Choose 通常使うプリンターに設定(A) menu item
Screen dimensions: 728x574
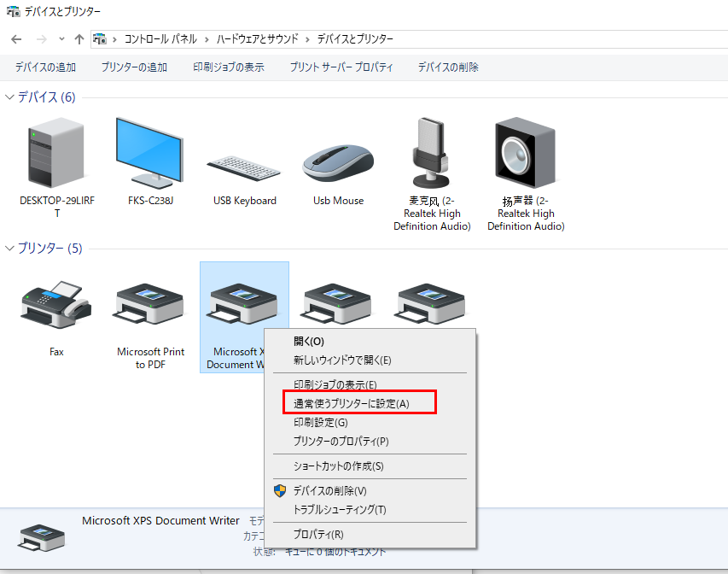click(370, 403)
